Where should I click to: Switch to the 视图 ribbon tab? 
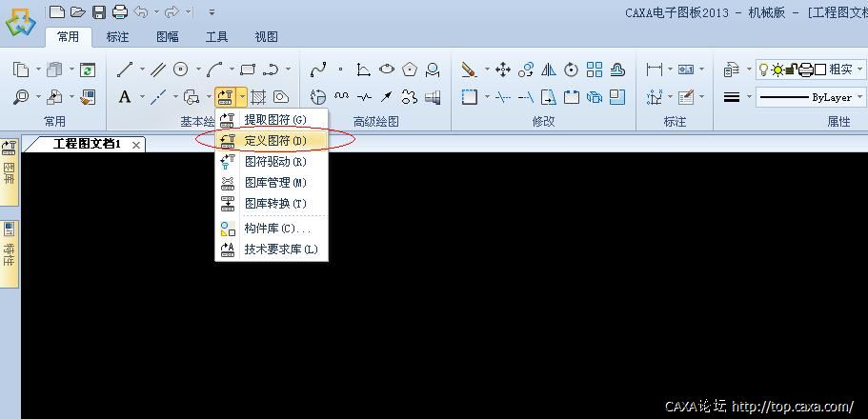[266, 37]
